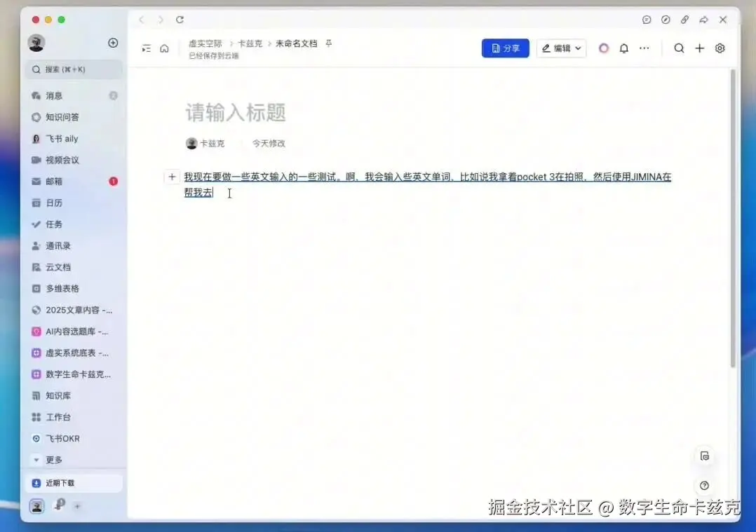Screen dimensions: 756x532
Task: Open the three-dot more options menu
Action: pos(644,48)
